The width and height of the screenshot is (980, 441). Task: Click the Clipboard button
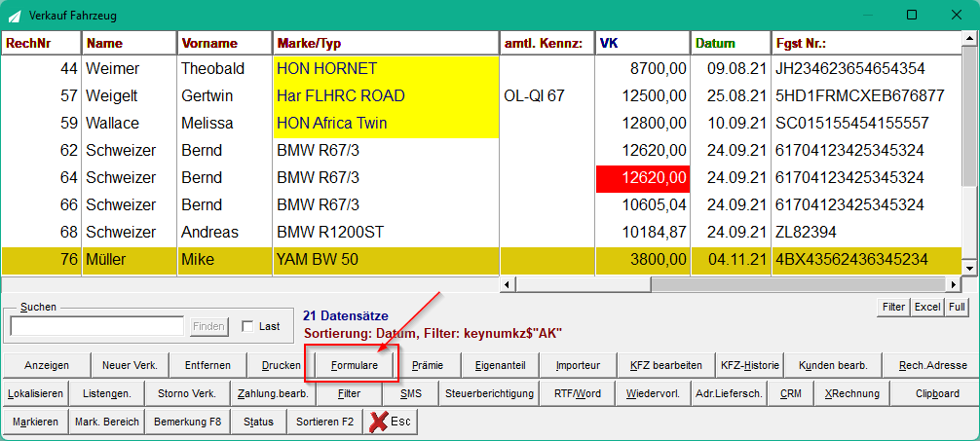tap(937, 394)
